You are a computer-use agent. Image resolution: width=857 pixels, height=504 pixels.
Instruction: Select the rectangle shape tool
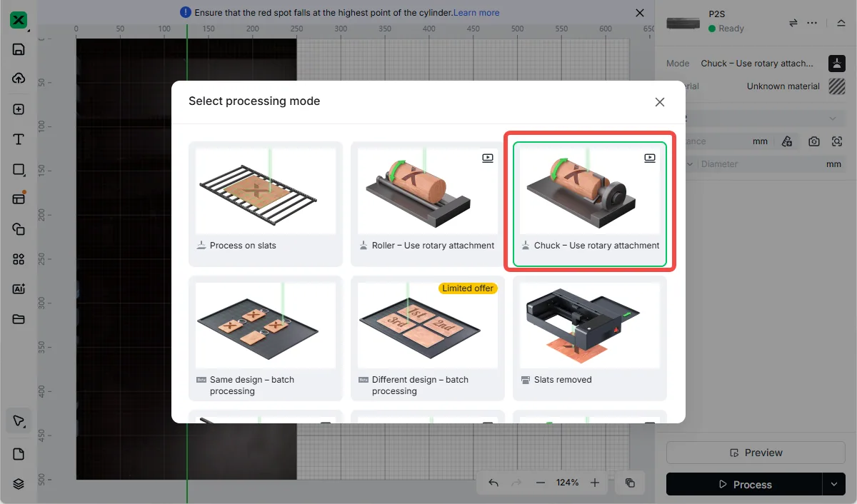point(19,169)
